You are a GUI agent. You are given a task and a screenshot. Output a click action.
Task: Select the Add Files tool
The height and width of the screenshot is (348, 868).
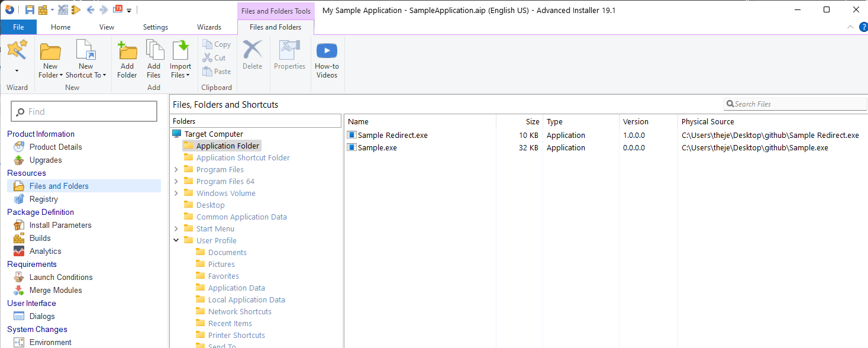[x=154, y=57]
